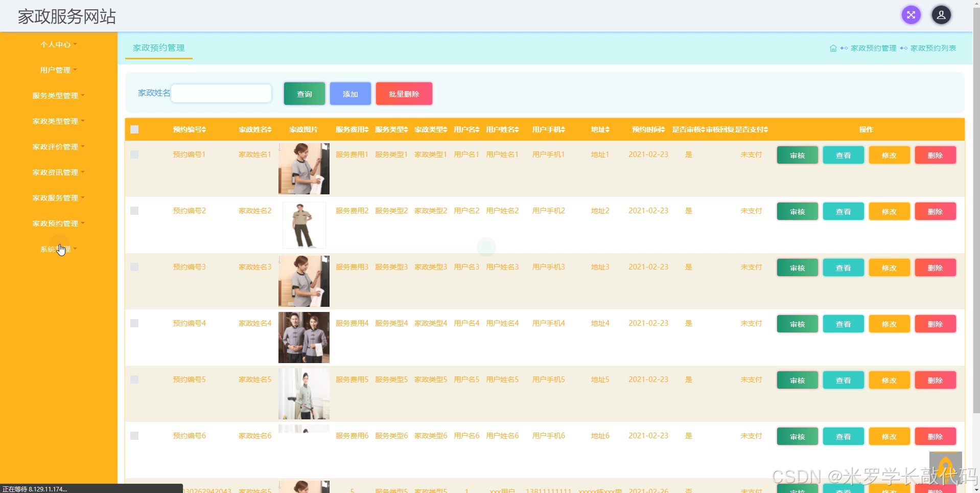
Task: Click the 2021-02-23 date in 预约编号6 row
Action: coord(648,436)
